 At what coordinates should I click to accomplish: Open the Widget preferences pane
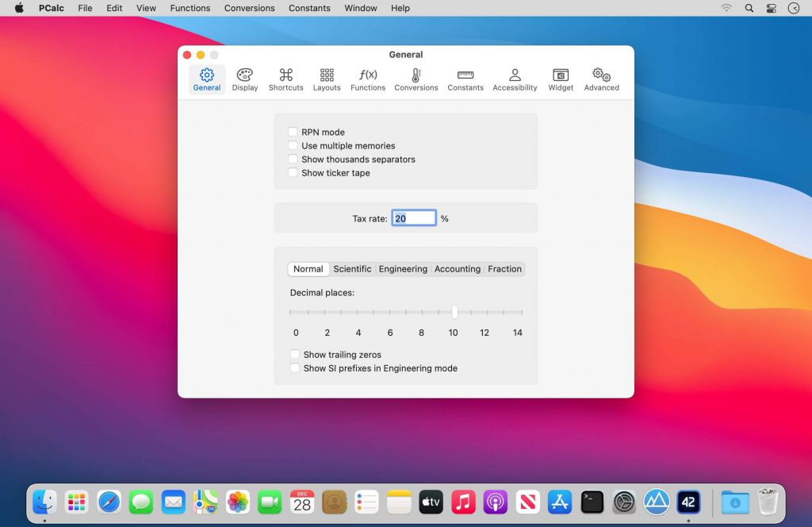point(561,79)
